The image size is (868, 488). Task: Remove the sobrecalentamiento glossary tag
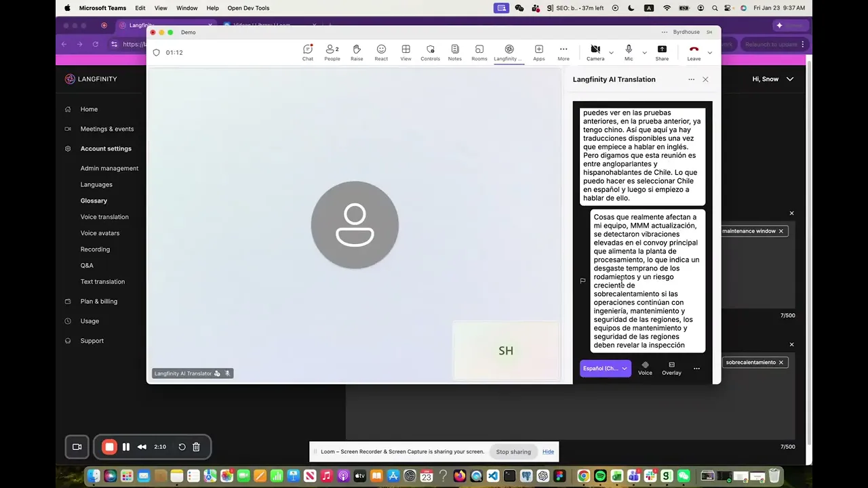[x=781, y=363]
